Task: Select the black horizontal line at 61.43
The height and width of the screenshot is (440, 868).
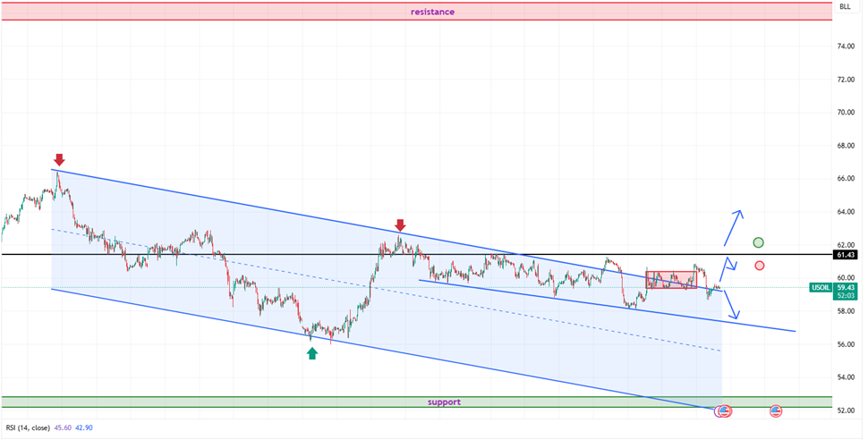Action: [268, 254]
